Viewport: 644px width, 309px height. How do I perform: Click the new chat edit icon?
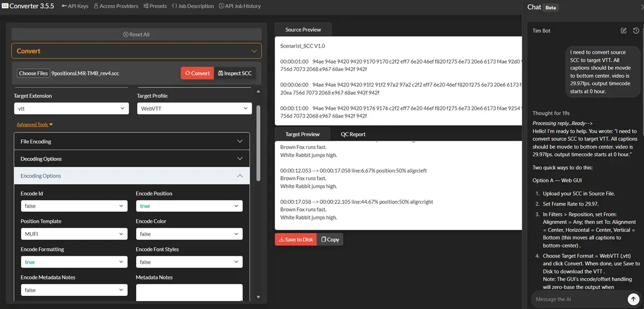pos(624,30)
